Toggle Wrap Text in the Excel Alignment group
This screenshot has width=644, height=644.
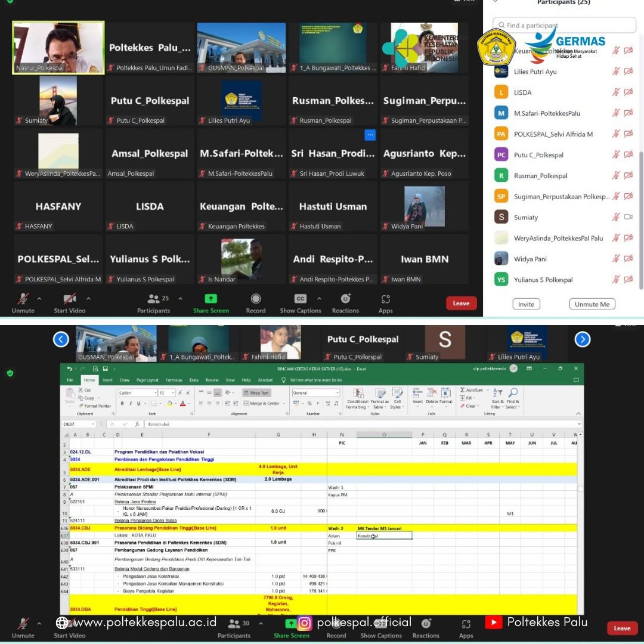[x=256, y=393]
